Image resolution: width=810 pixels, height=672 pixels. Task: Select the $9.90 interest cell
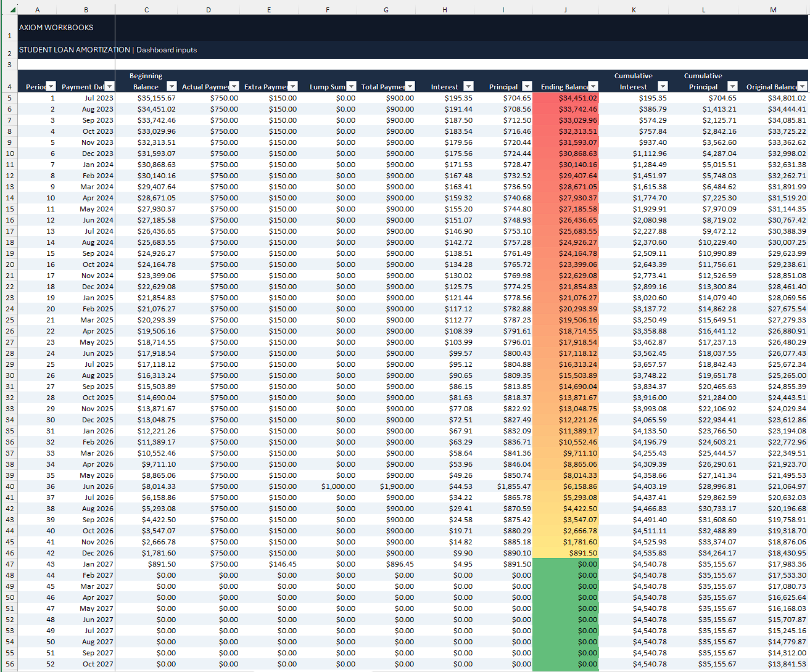coord(445,553)
